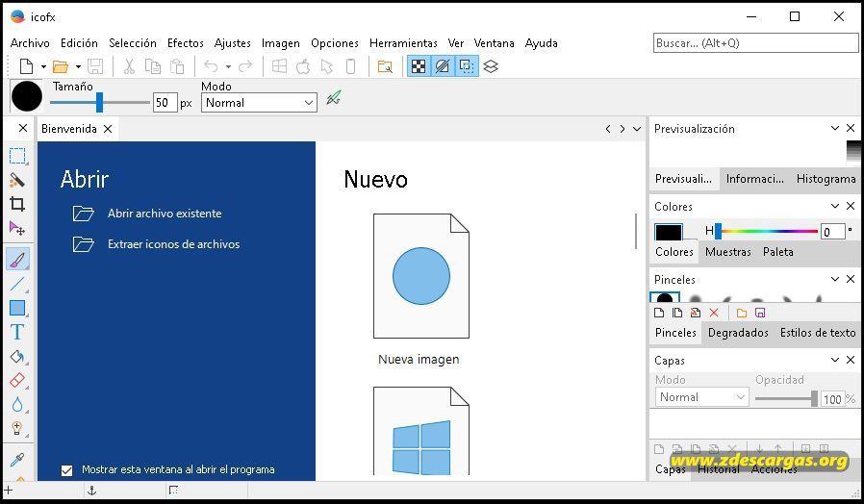Image resolution: width=864 pixels, height=504 pixels.
Task: Open the Capas blend Modo dropdown
Action: [701, 397]
